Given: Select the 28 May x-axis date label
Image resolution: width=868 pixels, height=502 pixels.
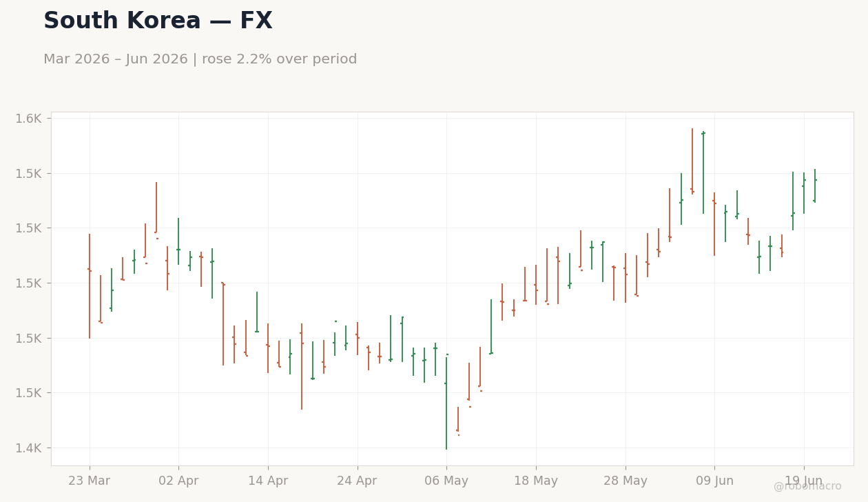Looking at the screenshot, I should click(x=626, y=481).
